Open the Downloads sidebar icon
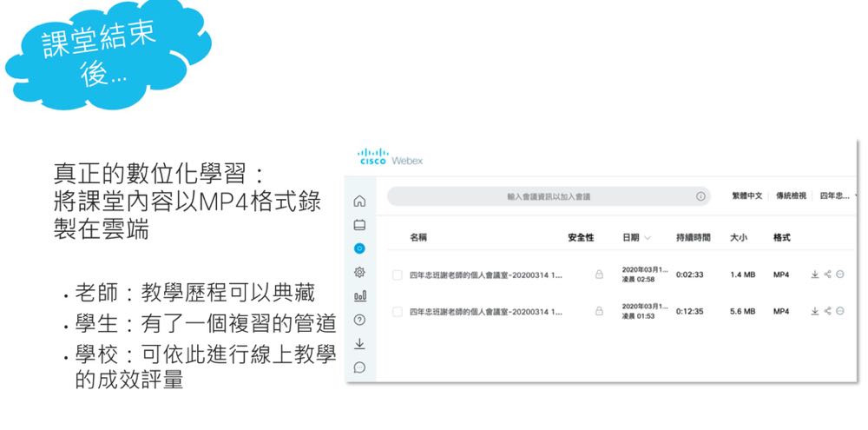868x430 pixels. pos(359,344)
